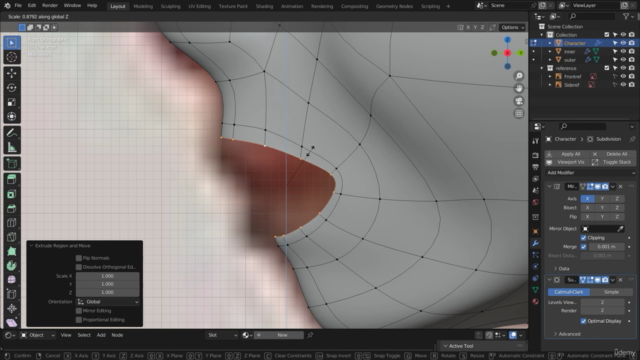Select the Inset Faces tool
640x360 pixels.
coord(11,194)
